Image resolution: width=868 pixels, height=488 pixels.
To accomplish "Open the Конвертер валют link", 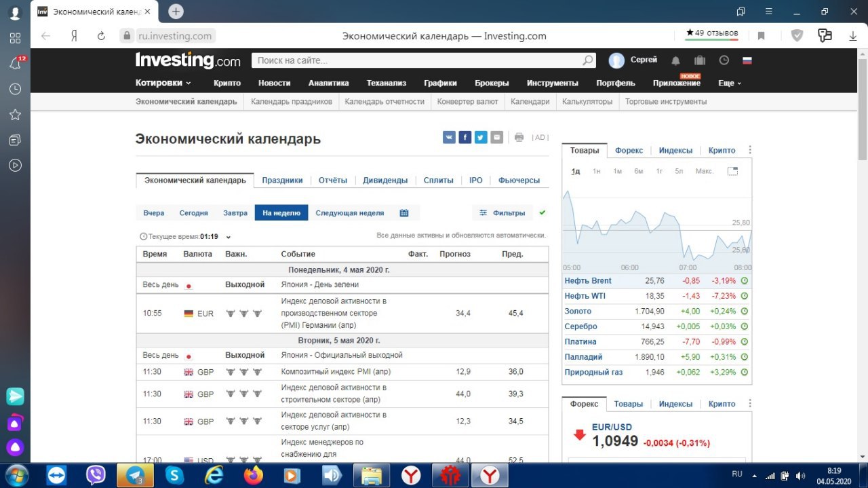I will 468,102.
